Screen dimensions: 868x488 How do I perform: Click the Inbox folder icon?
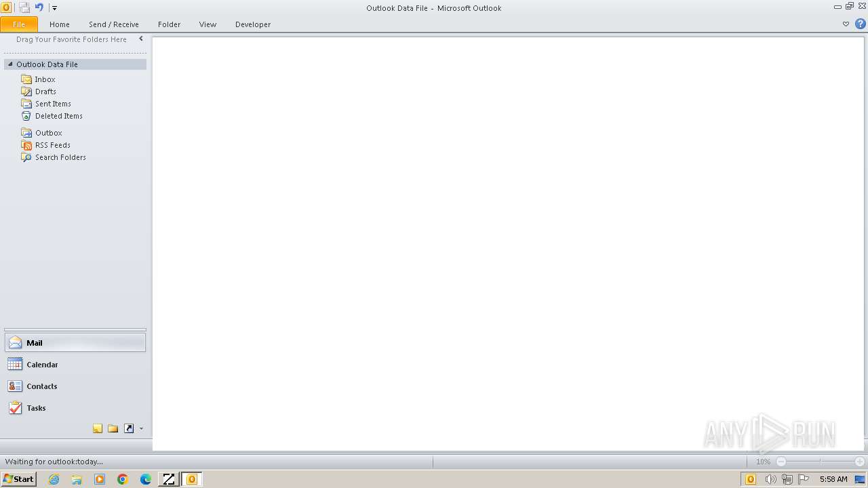point(26,79)
